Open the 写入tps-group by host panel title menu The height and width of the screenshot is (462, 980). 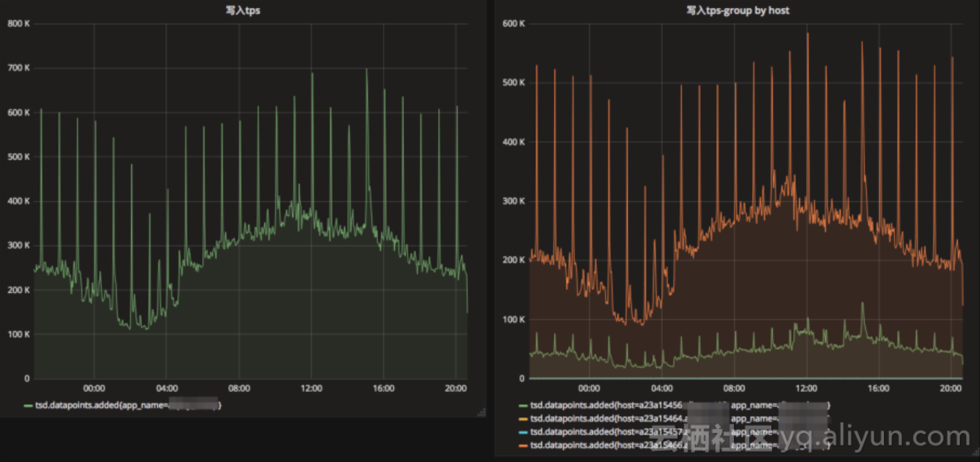[738, 10]
